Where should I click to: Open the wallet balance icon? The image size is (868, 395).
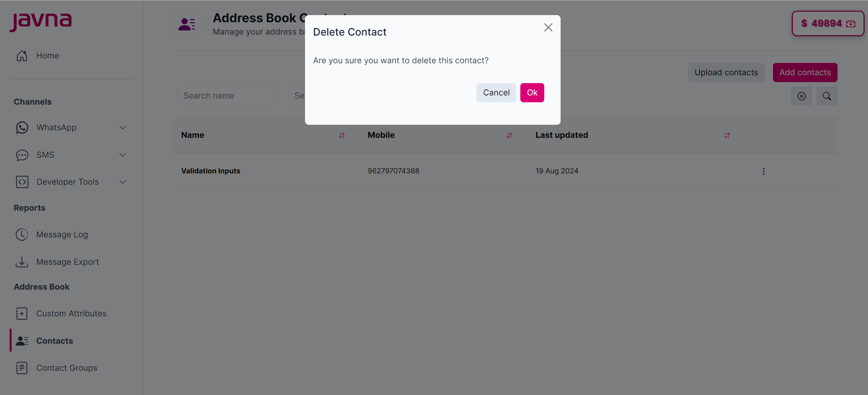pos(851,24)
